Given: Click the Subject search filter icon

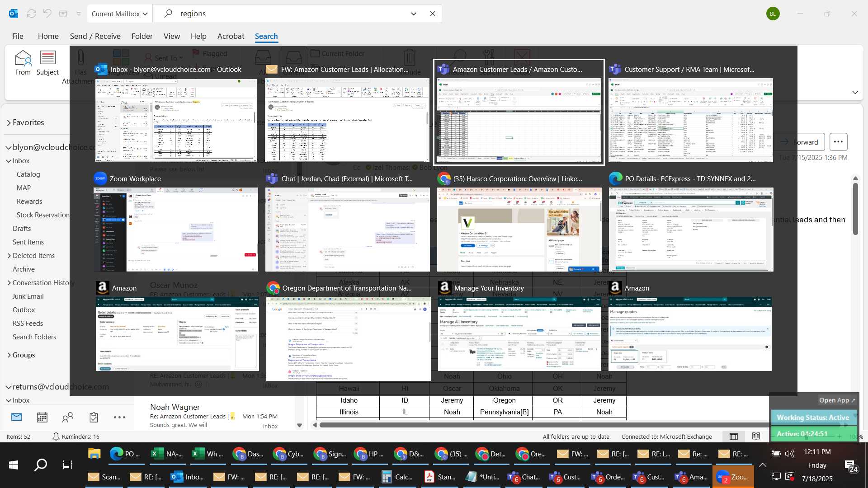Looking at the screenshot, I should (47, 63).
